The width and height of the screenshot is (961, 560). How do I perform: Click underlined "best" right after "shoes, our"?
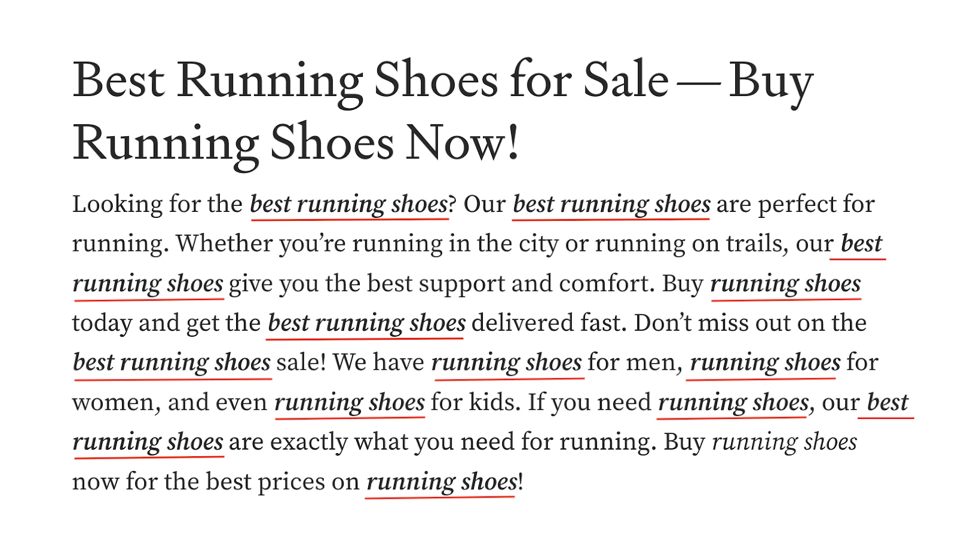tap(888, 403)
